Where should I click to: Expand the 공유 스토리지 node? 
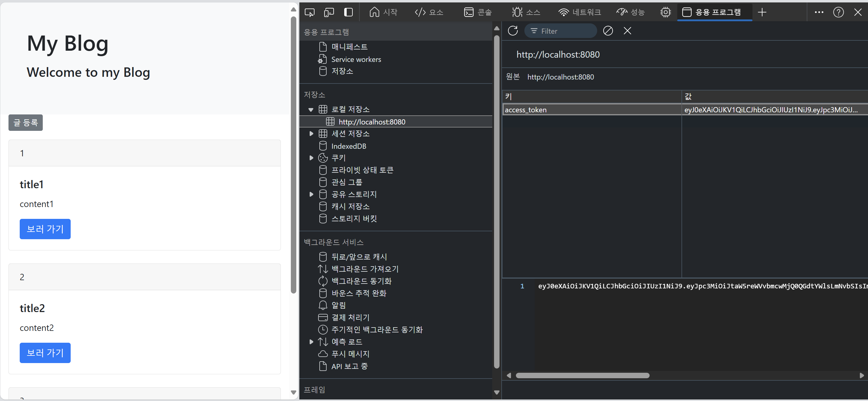[x=311, y=194]
